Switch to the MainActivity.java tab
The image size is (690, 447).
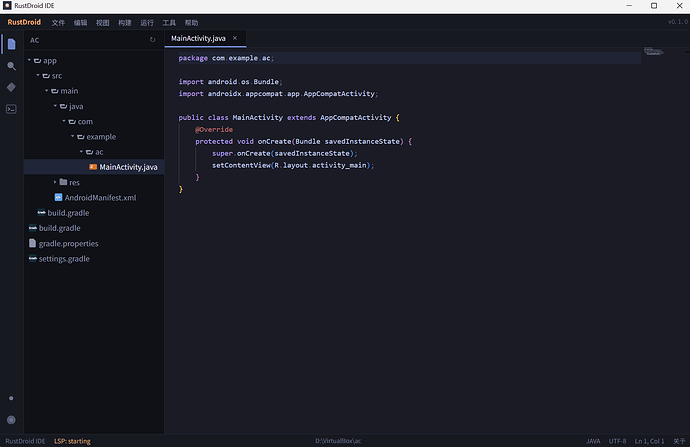coord(198,38)
